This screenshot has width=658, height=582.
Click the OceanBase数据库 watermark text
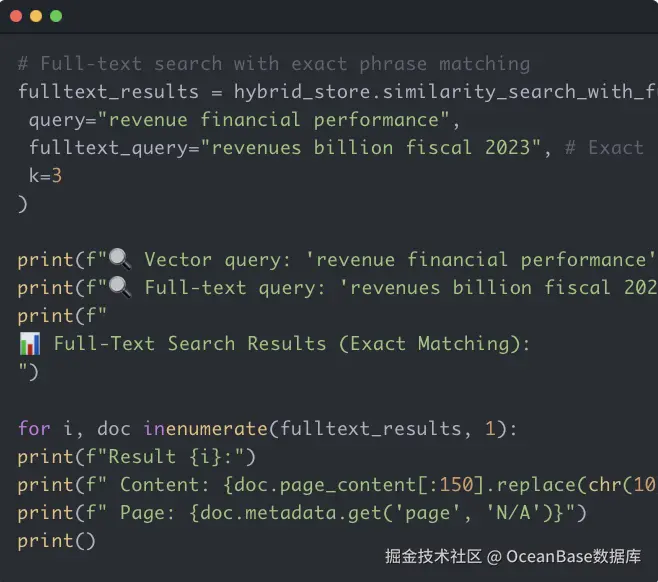[576, 556]
